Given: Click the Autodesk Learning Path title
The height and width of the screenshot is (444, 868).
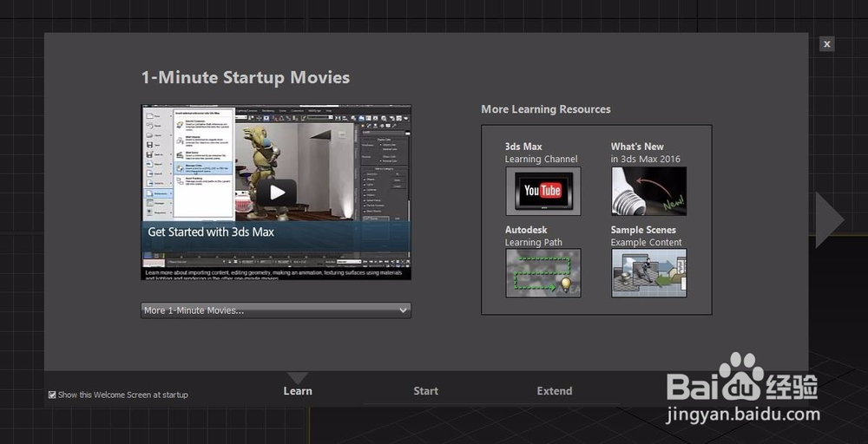Looking at the screenshot, I should coord(533,236).
